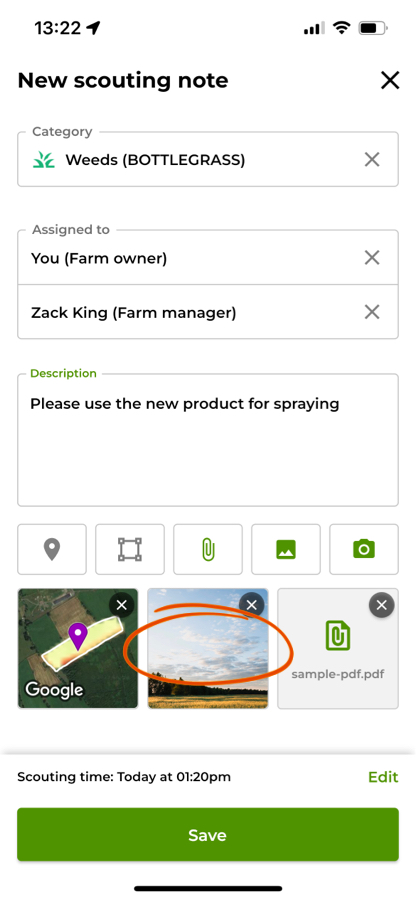Select the draw area rectangle tool

click(x=130, y=549)
